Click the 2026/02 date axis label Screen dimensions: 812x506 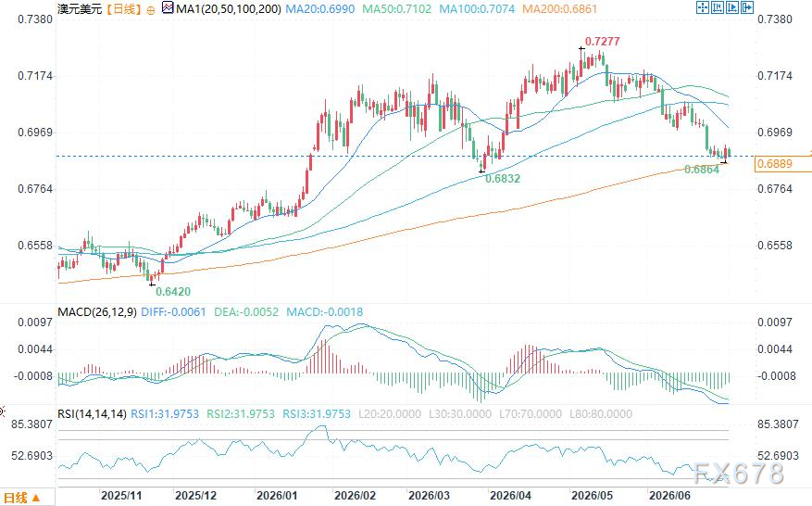356,496
